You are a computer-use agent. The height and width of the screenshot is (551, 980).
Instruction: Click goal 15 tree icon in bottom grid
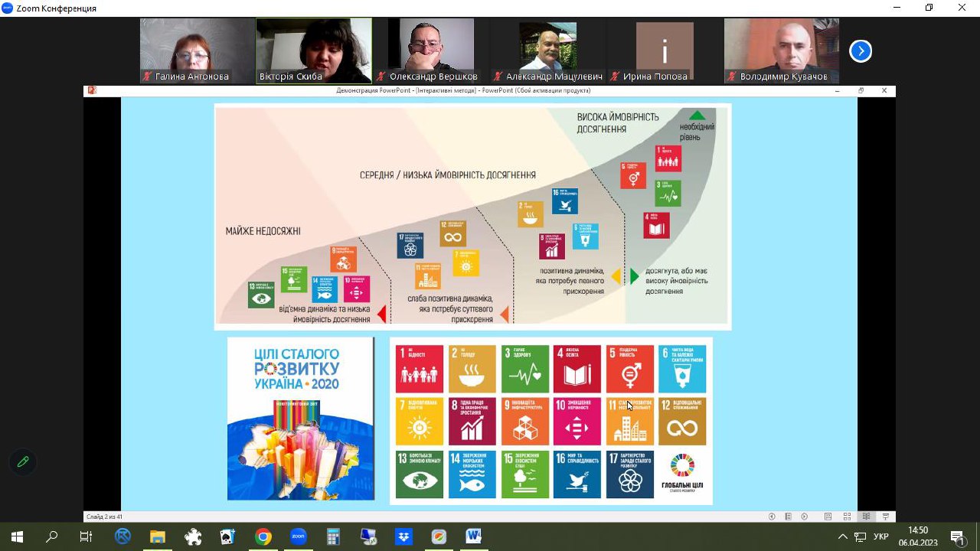tap(525, 474)
